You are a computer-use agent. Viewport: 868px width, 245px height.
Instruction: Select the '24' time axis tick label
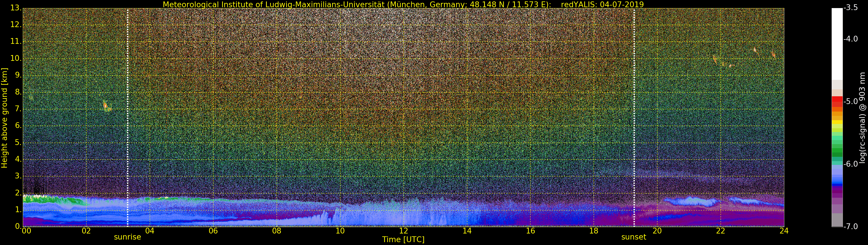pos(784,231)
